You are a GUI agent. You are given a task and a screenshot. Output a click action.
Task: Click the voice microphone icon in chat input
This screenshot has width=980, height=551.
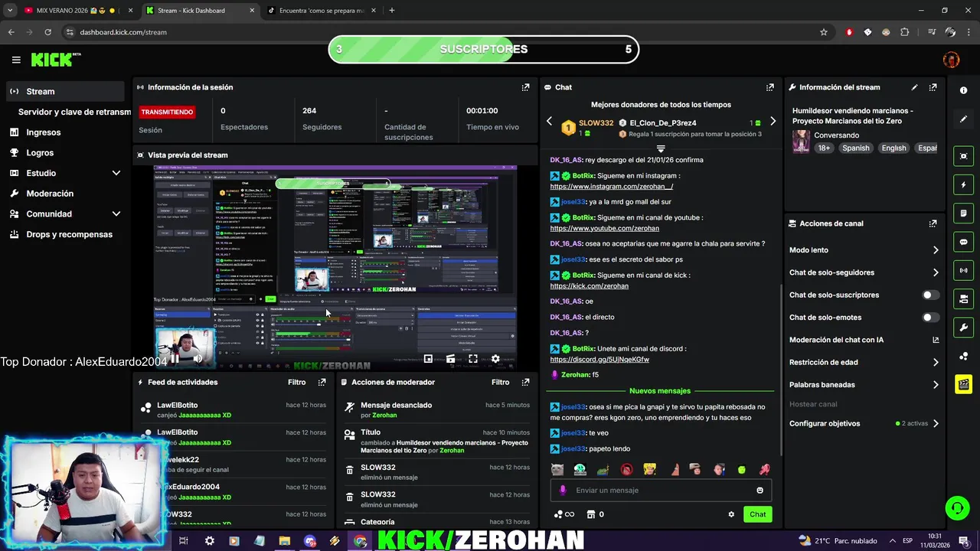[x=563, y=491]
